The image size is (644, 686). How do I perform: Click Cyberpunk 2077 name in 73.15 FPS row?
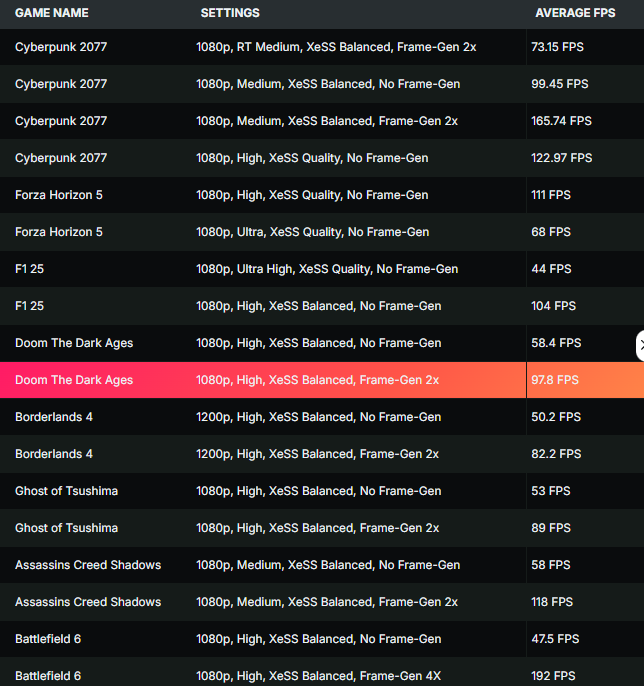[61, 47]
